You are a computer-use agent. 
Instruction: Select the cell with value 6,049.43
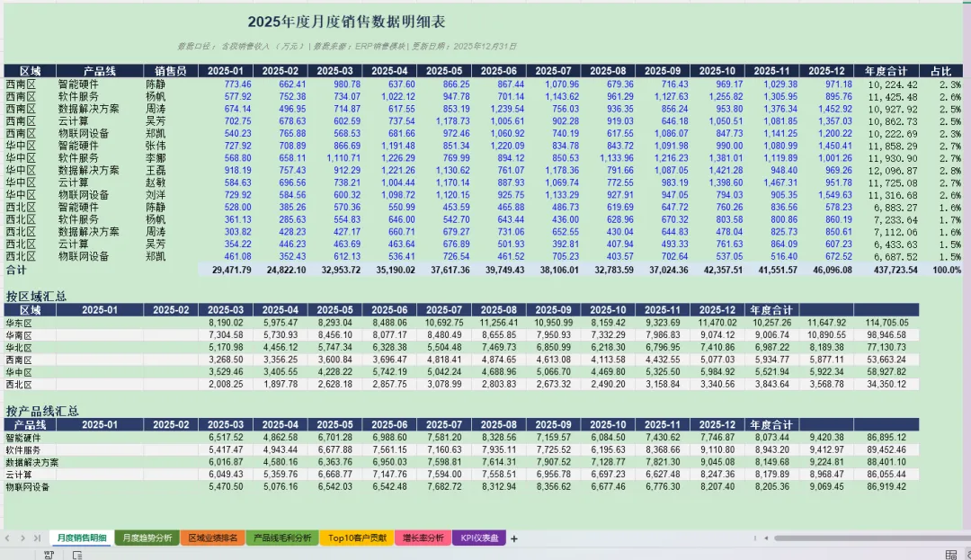226,475
